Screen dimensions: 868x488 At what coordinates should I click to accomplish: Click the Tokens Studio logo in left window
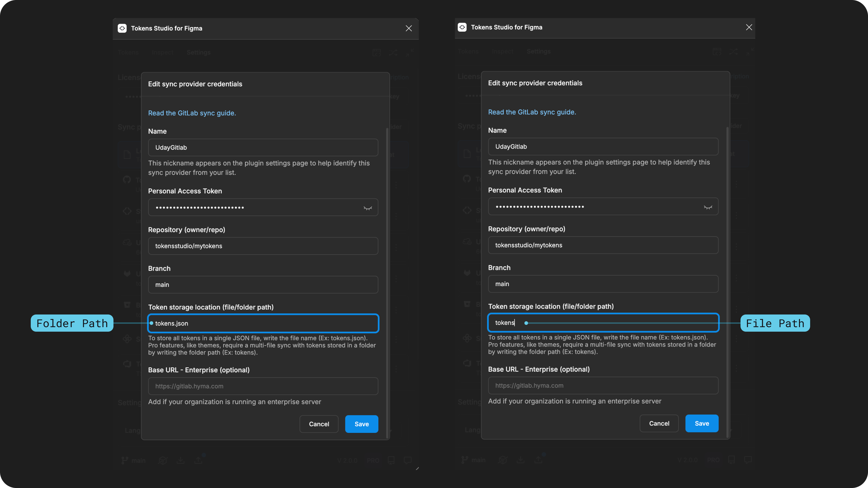122,28
